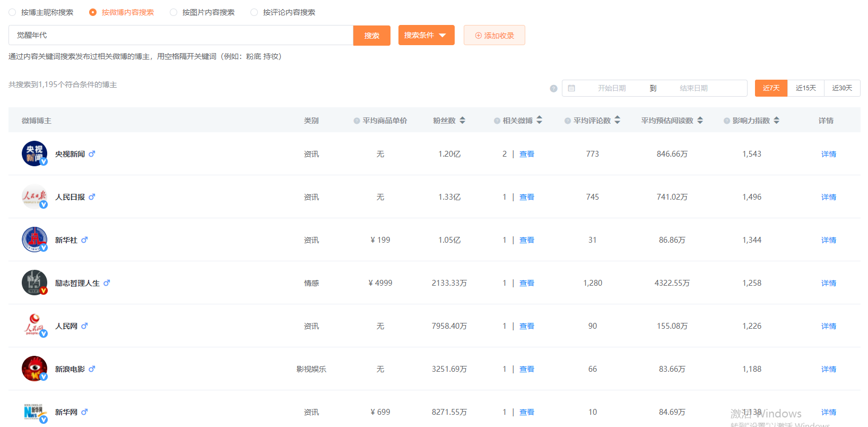This screenshot has width=868, height=427.
Task: Select search by comment content (按评论内容搜索) radio
Action: pos(254,12)
